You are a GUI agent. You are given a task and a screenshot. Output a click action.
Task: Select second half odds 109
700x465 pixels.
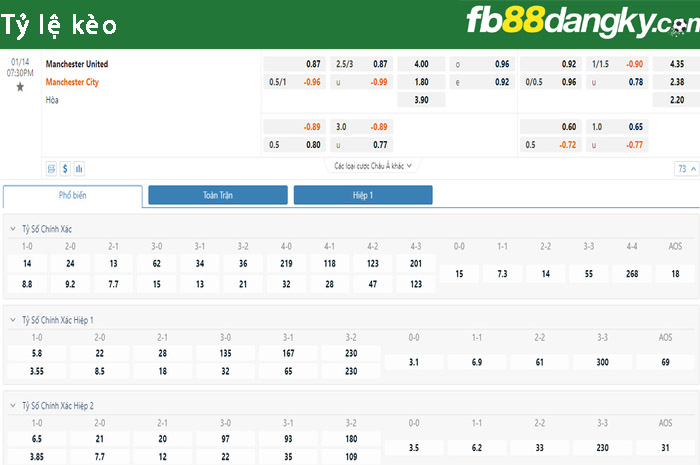[x=351, y=457]
